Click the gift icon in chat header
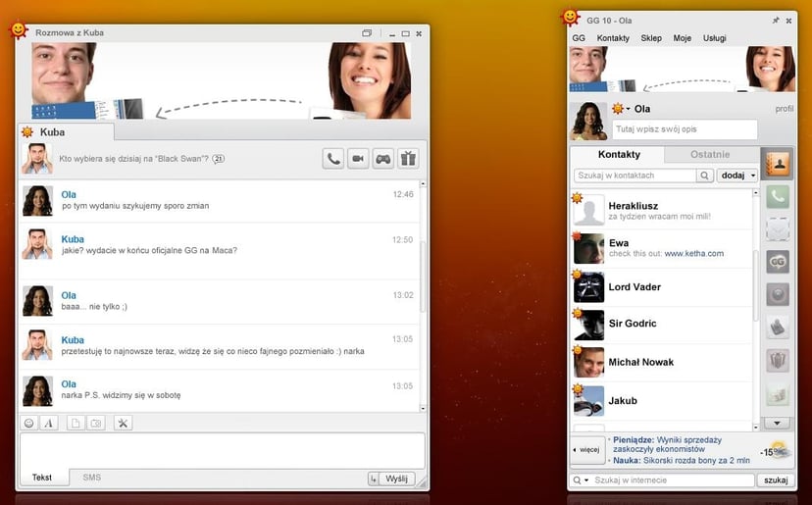 tap(408, 159)
